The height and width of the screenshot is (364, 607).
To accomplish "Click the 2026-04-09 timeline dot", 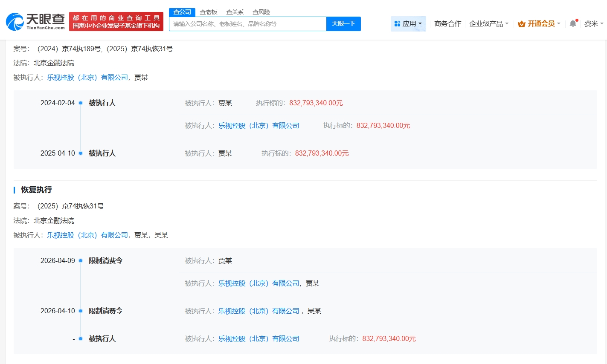I will point(81,260).
